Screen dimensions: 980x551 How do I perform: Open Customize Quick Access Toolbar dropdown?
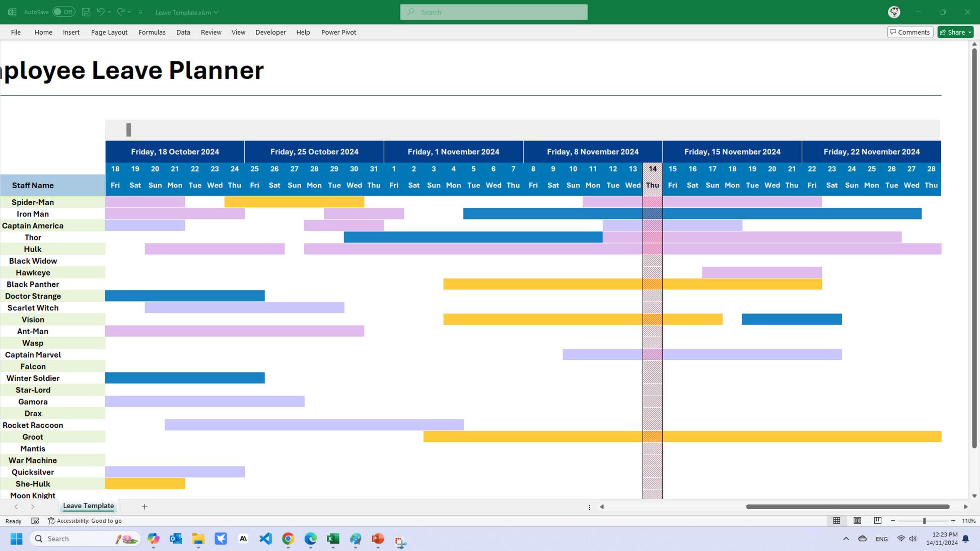pos(141,12)
